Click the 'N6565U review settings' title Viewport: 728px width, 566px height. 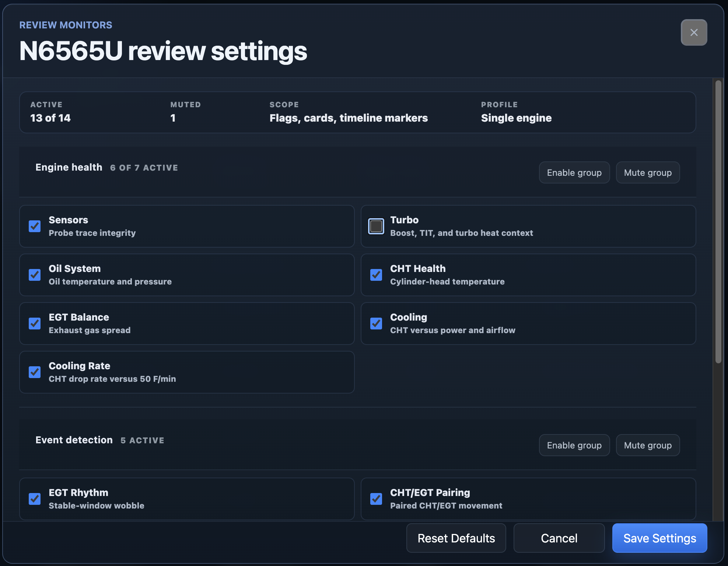coord(163,51)
